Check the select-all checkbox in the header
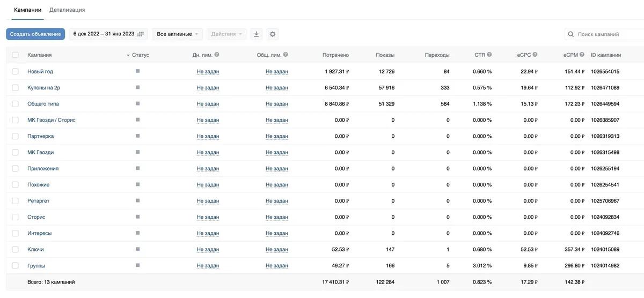644x298 pixels. tap(15, 55)
